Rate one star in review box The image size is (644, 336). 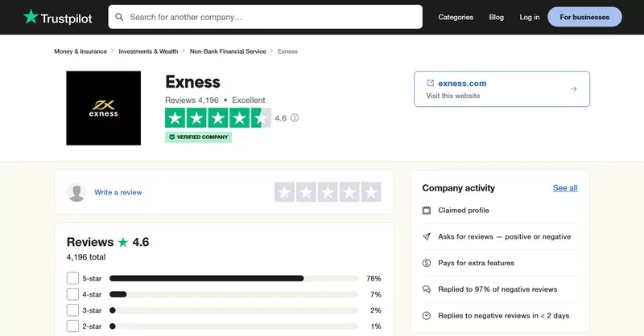tap(284, 192)
